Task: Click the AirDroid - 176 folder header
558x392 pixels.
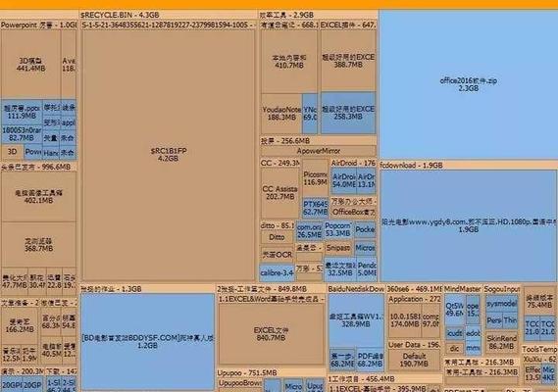Action: (x=353, y=163)
